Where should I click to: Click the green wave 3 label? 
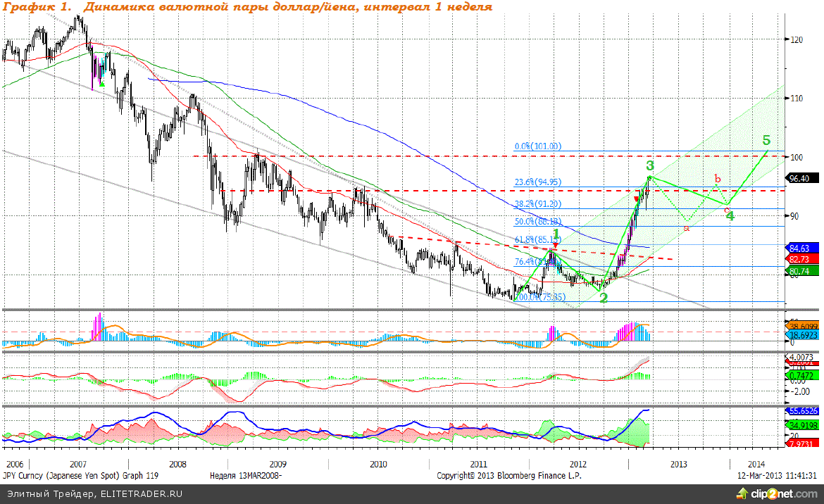(650, 166)
